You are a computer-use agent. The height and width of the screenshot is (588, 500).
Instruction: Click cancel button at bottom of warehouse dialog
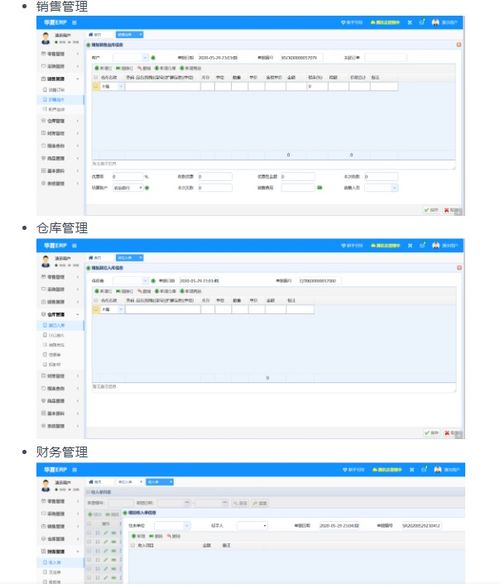452,433
